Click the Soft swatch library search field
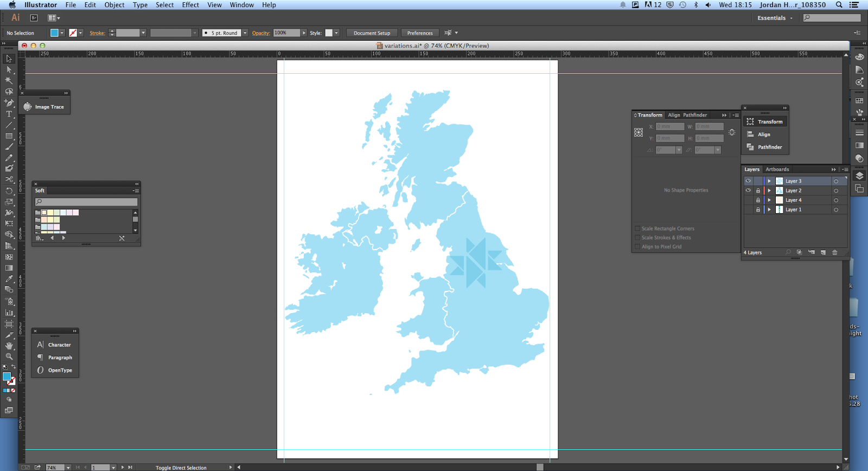This screenshot has width=868, height=471. click(x=86, y=202)
